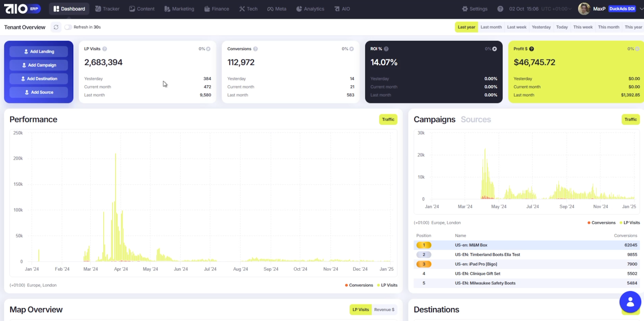
Task: Click the Profit $ help icon
Action: click(x=532, y=49)
